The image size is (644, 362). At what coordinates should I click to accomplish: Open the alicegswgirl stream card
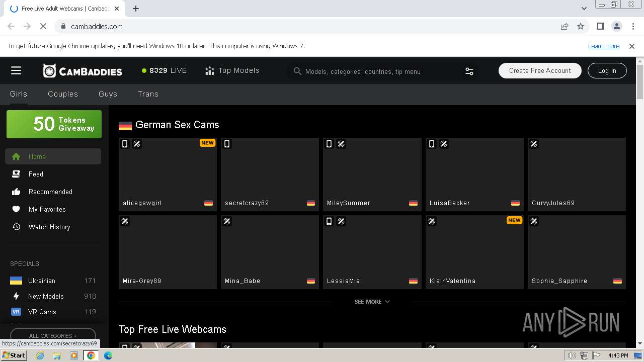coord(168,174)
